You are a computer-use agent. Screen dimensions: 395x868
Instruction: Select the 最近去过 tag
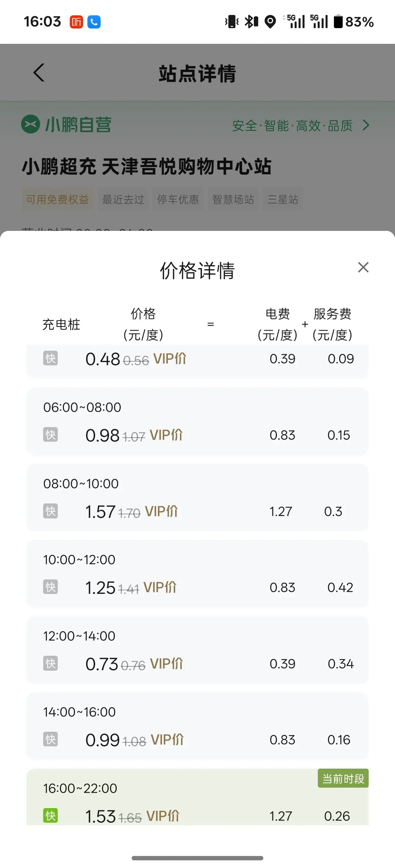point(123,199)
